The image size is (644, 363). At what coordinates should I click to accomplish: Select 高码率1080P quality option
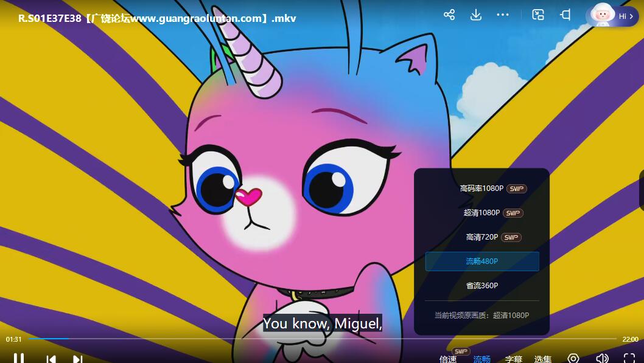[x=481, y=188]
